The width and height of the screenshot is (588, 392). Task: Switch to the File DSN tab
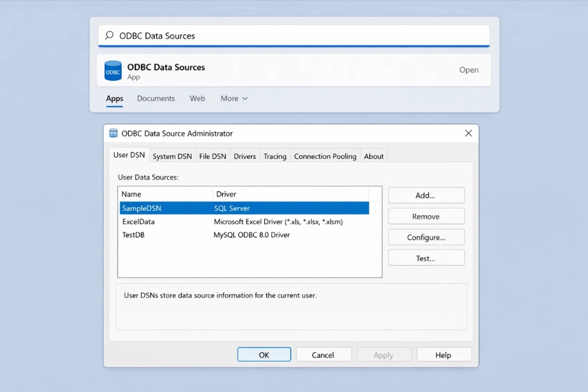(212, 156)
